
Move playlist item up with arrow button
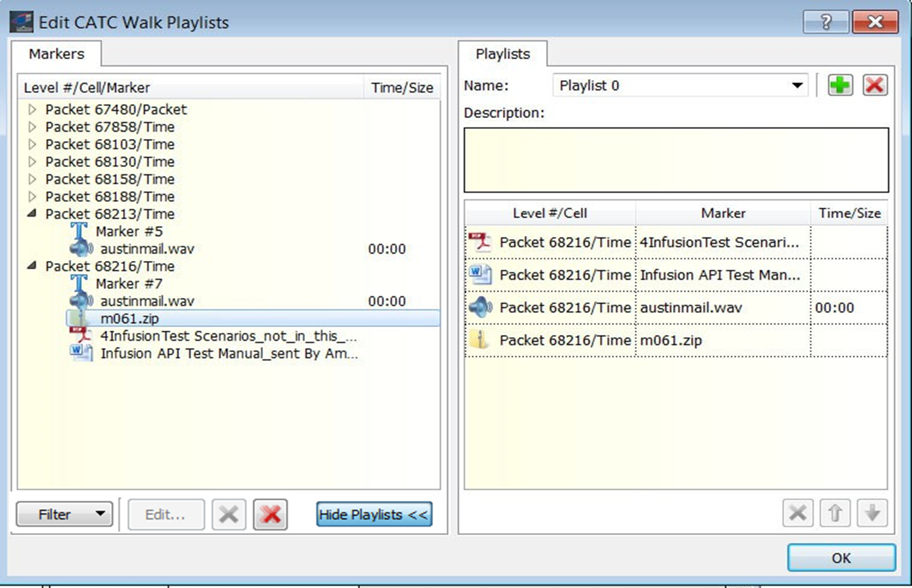(x=835, y=513)
